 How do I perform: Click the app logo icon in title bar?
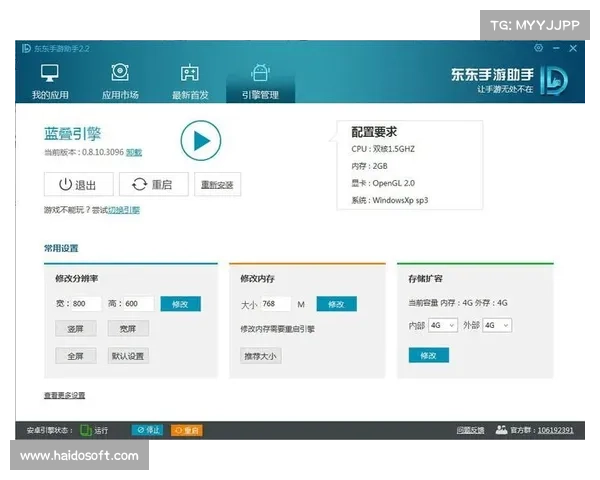tap(26, 48)
